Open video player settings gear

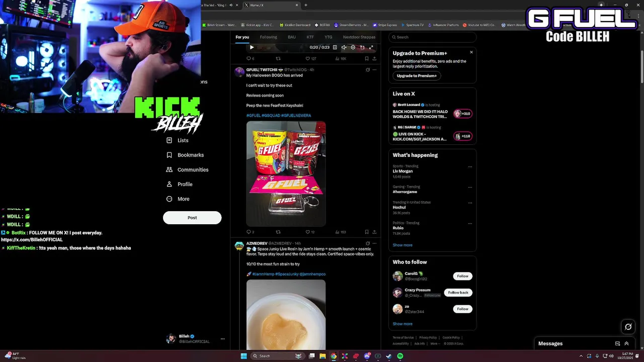353,47
